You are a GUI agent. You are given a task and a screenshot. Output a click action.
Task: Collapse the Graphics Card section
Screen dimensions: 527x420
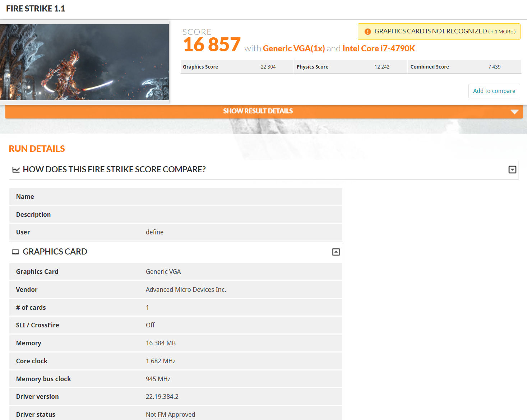pos(336,252)
